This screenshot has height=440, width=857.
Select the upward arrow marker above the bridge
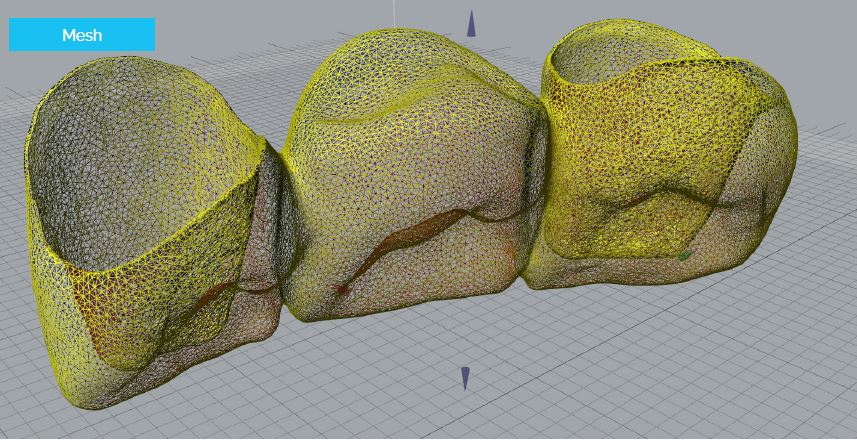(471, 25)
